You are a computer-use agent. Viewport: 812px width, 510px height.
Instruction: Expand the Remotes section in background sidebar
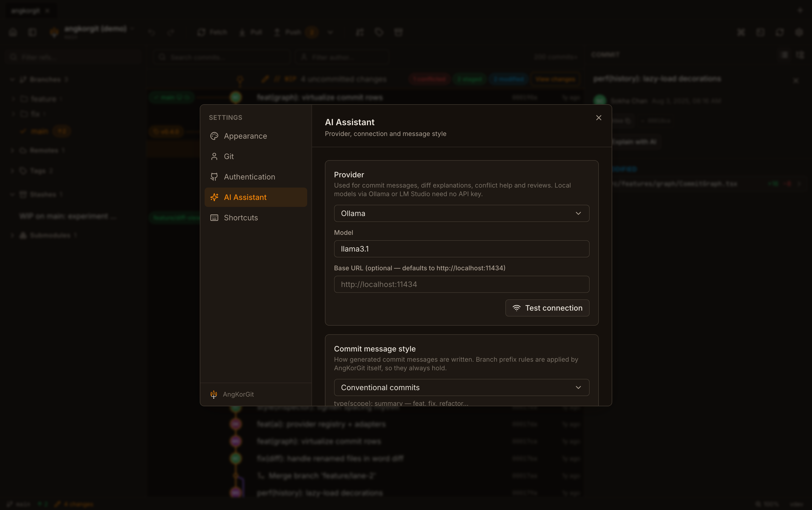coord(12,150)
